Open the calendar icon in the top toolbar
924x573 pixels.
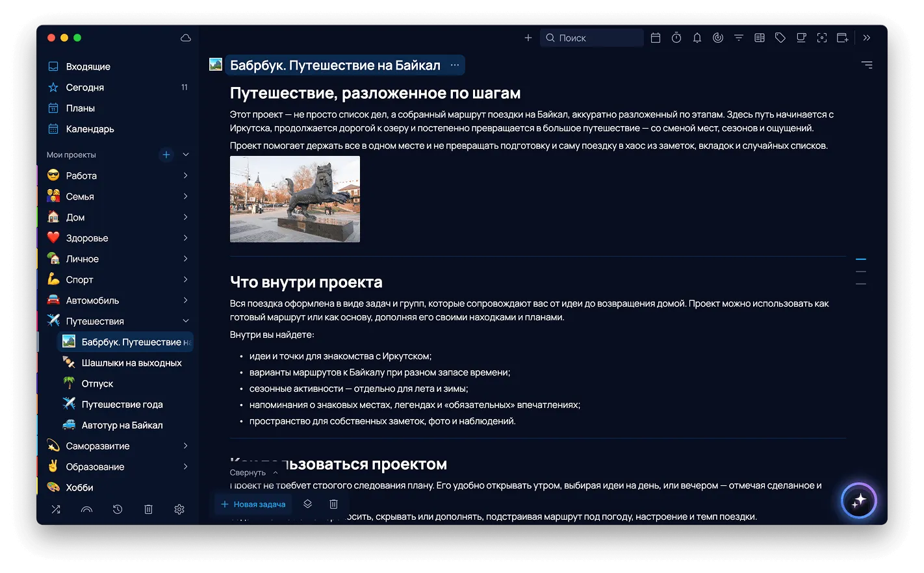656,38
